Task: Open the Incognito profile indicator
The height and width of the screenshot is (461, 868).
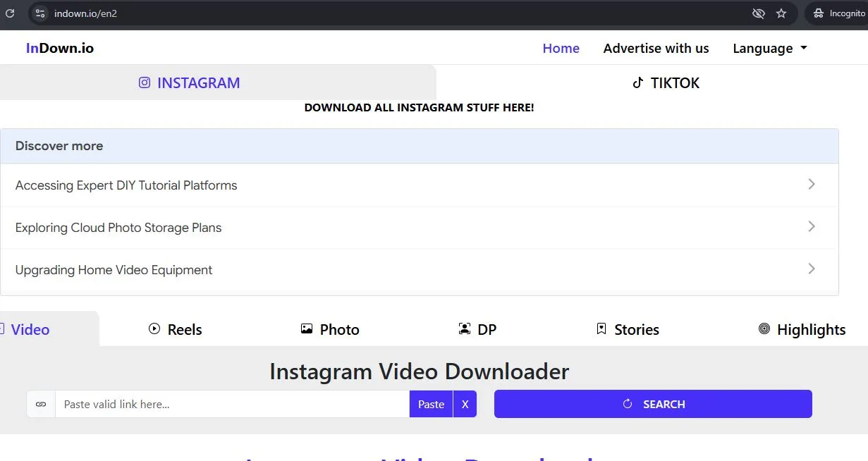Action: 839,13
